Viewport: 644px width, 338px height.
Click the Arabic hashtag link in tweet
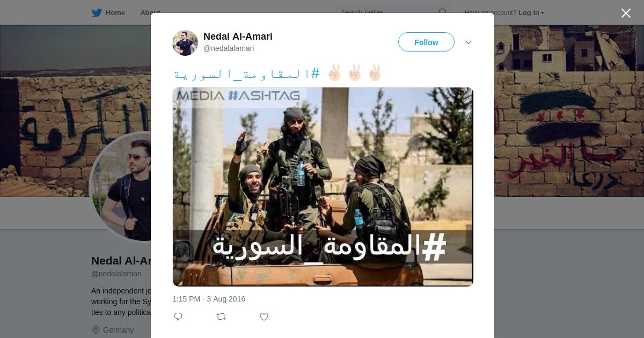point(247,74)
